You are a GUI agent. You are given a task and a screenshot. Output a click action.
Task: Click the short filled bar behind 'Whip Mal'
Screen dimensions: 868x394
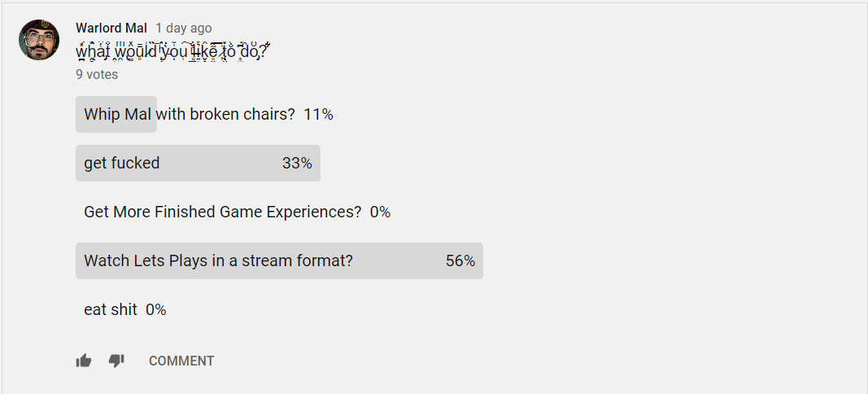click(116, 114)
